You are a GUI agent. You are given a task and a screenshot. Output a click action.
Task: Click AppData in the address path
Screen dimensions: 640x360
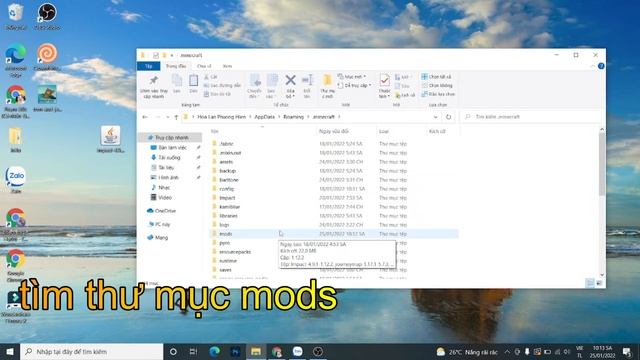[x=264, y=117]
